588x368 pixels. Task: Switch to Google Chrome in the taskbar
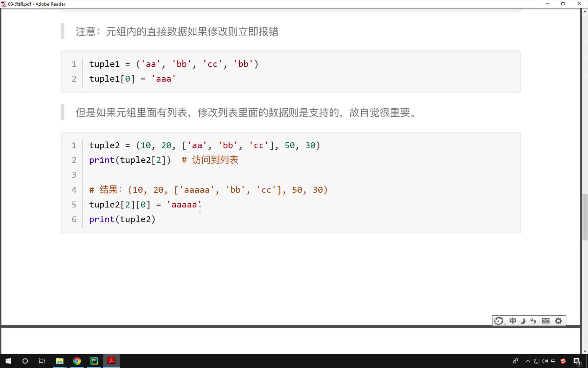(x=77, y=361)
